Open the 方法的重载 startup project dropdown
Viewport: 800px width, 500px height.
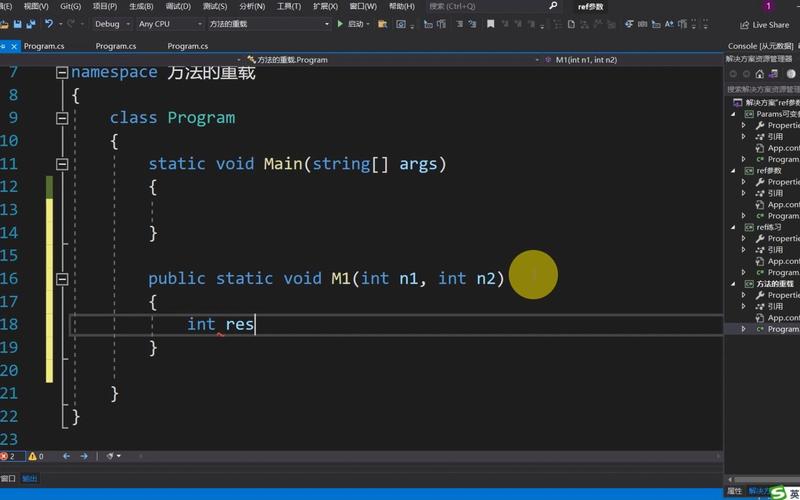click(269, 24)
